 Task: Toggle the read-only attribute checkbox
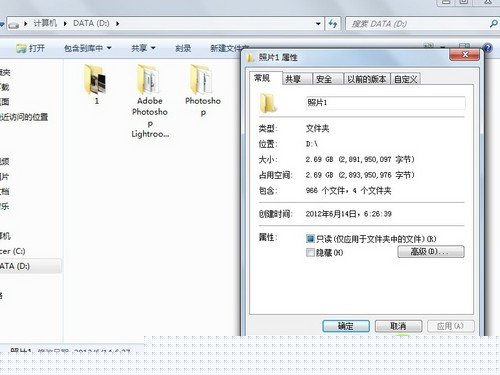tap(310, 239)
